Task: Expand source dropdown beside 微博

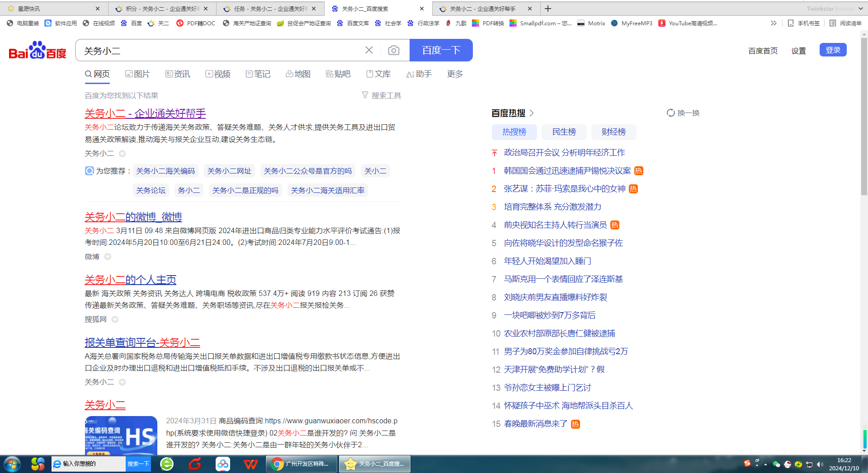Action: click(108, 257)
